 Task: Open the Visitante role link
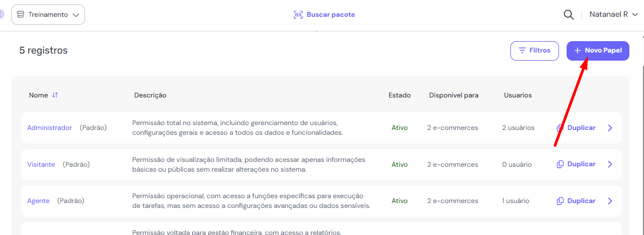click(41, 164)
